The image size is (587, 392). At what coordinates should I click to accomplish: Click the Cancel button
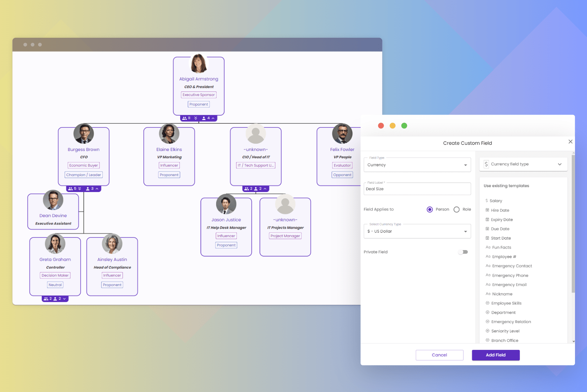pos(439,355)
